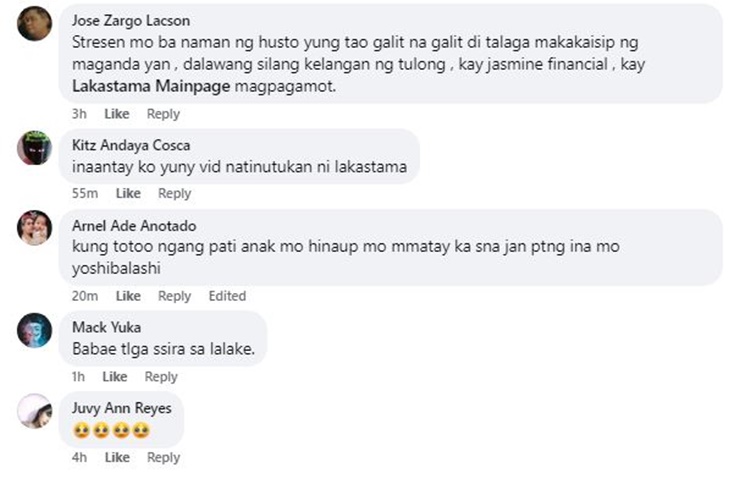Image resolution: width=750 pixels, height=478 pixels.
Task: Open the Jose Zargo Lacson name link
Action: [131, 21]
